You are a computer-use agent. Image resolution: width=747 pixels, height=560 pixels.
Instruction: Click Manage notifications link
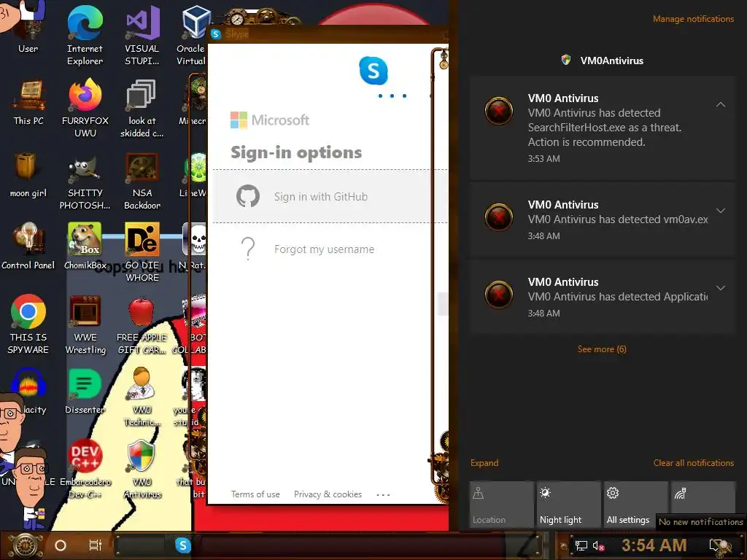tap(693, 19)
